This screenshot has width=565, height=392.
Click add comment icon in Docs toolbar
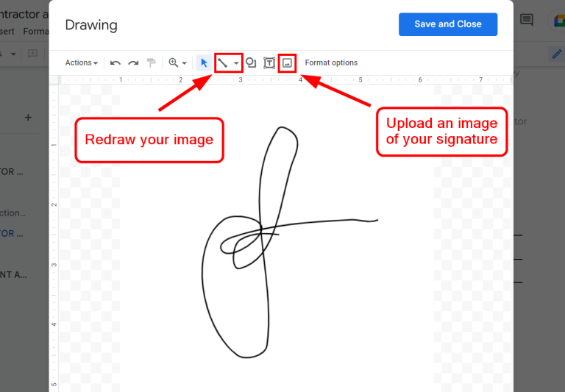[33, 54]
